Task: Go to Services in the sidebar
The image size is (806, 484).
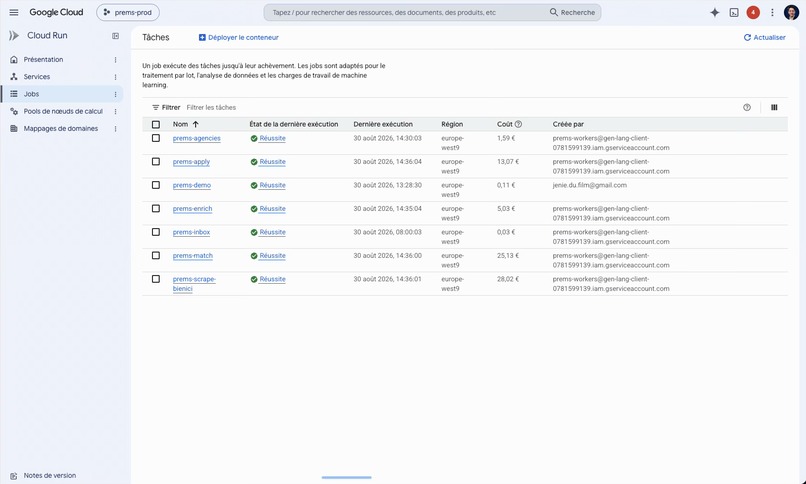Action: 36,77
